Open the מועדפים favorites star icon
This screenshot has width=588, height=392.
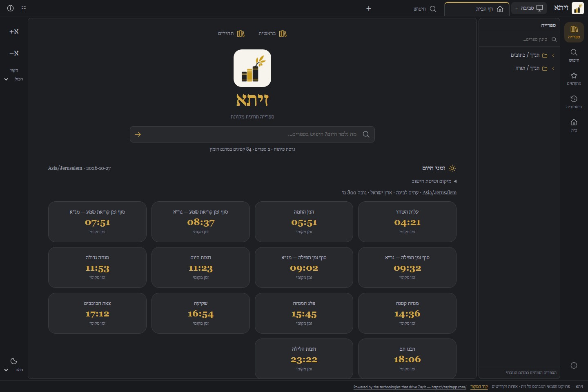[x=574, y=78]
